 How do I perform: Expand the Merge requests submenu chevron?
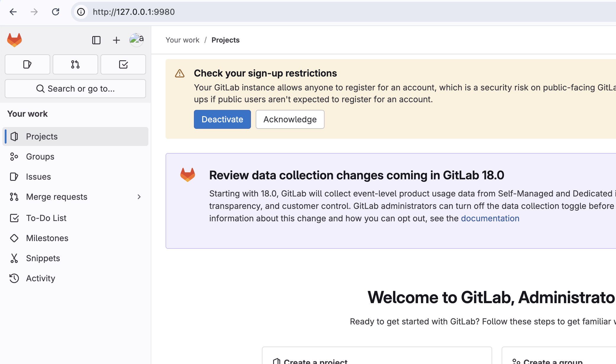pos(139,197)
